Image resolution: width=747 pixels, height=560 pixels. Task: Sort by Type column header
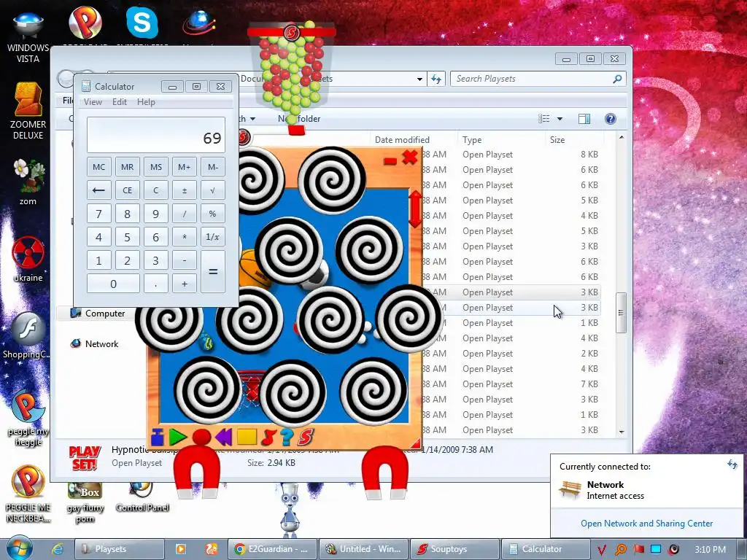point(501,139)
